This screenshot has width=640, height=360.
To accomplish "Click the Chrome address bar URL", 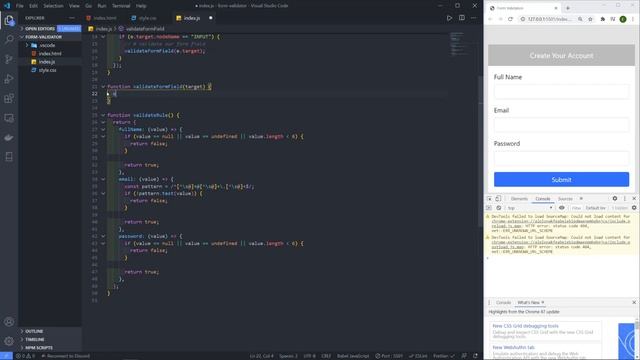I will tap(549, 19).
